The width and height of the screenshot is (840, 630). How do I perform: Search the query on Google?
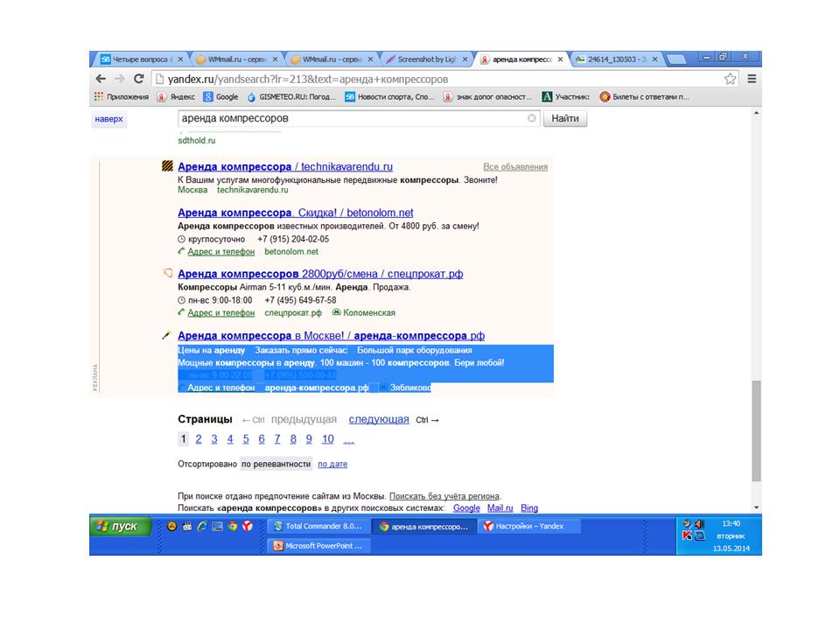[x=466, y=507]
